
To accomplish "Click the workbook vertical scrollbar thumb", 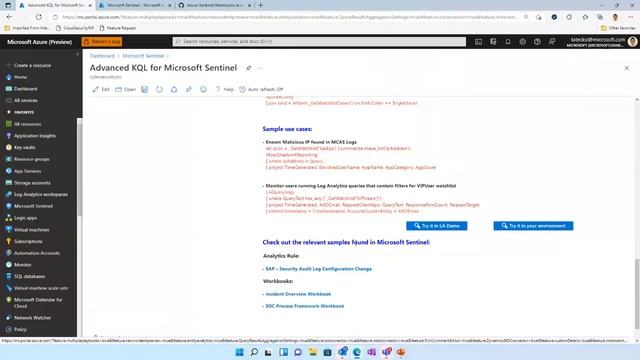I will click(x=637, y=293).
